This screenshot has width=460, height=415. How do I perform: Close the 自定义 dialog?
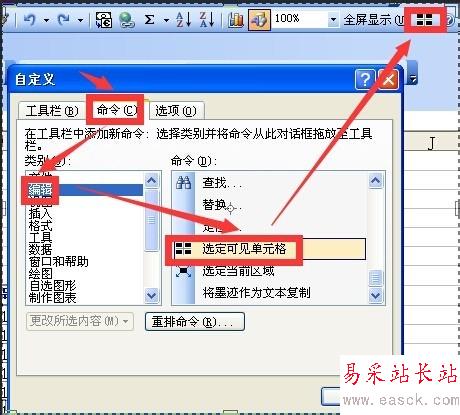388,79
